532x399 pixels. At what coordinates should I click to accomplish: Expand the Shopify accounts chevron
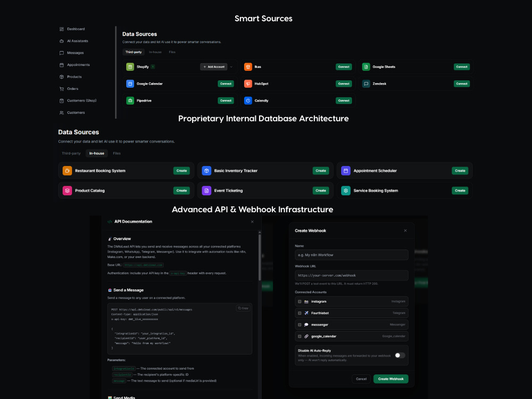231,67
